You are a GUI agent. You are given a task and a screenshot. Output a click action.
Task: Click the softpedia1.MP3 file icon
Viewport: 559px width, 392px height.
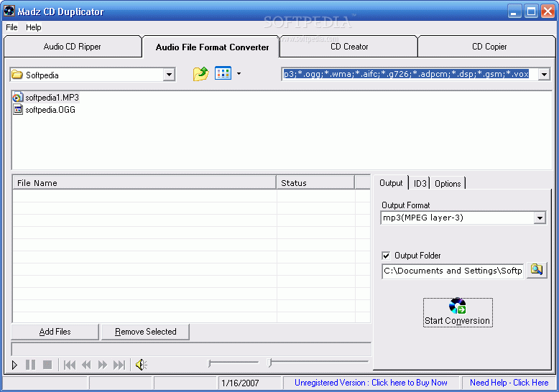(x=17, y=97)
